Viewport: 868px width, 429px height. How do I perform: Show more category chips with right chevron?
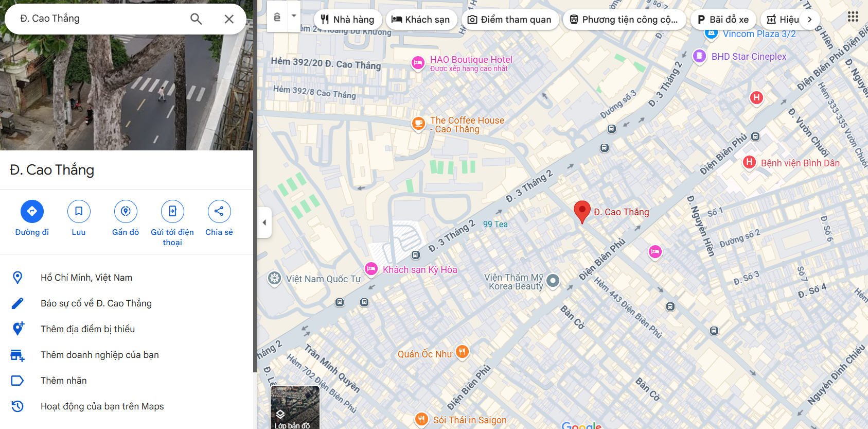click(x=810, y=20)
